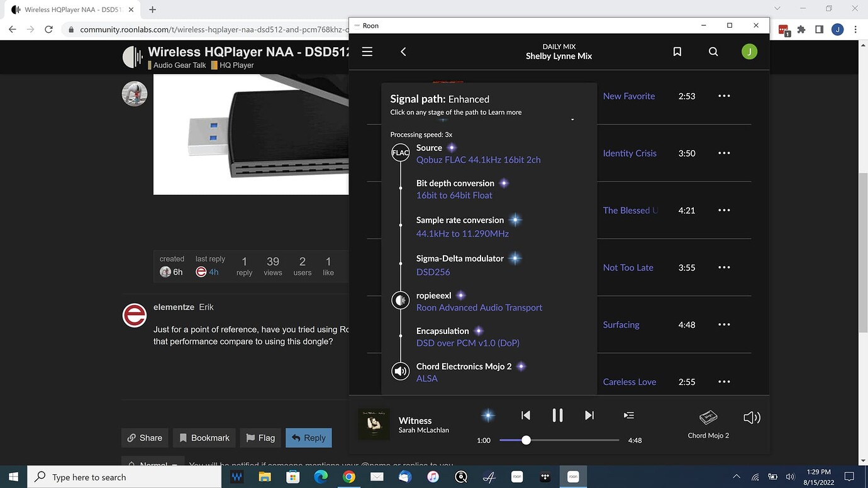Viewport: 868px width, 488px height.
Task: Open more options for Surfacing track
Action: tap(724, 324)
